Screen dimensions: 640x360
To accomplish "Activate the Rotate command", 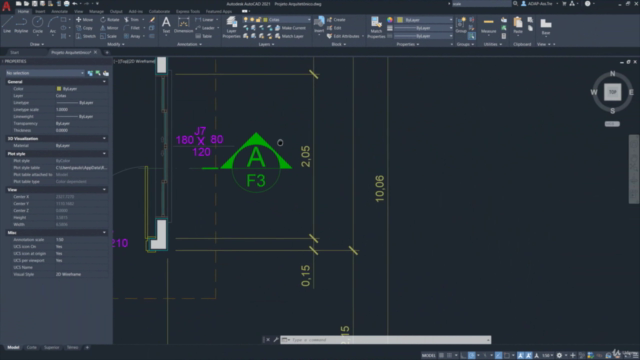I will (110, 20).
